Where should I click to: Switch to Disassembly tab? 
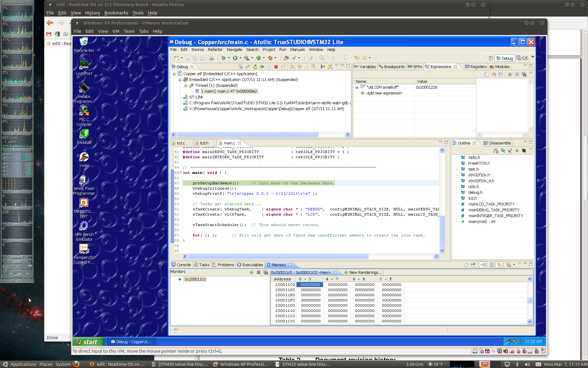(497, 143)
